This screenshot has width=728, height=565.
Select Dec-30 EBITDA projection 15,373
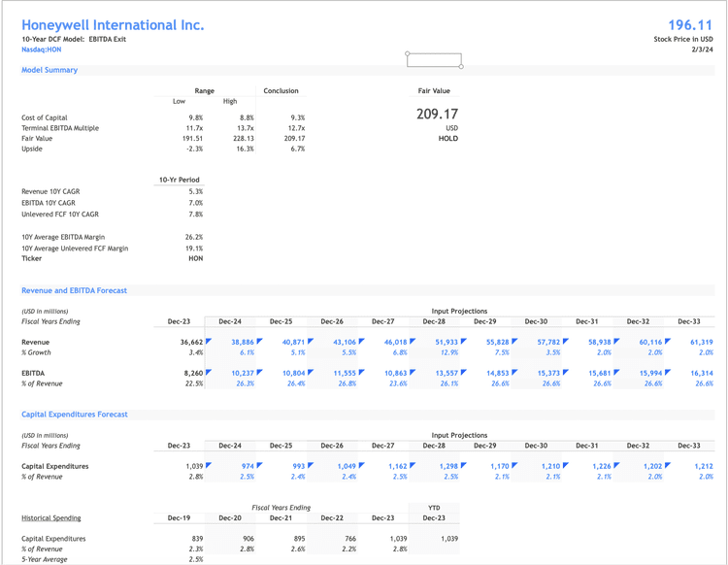(x=548, y=373)
